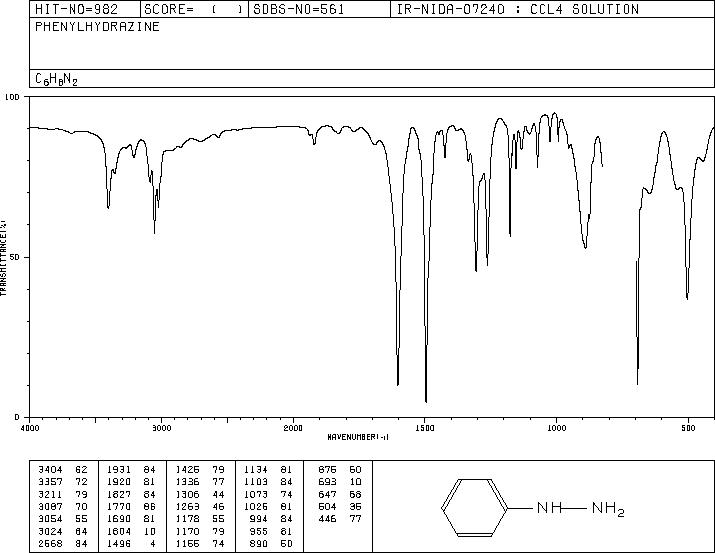Select the C6H8N2 molecular formula
The height and width of the screenshot is (553, 715).
[57, 79]
